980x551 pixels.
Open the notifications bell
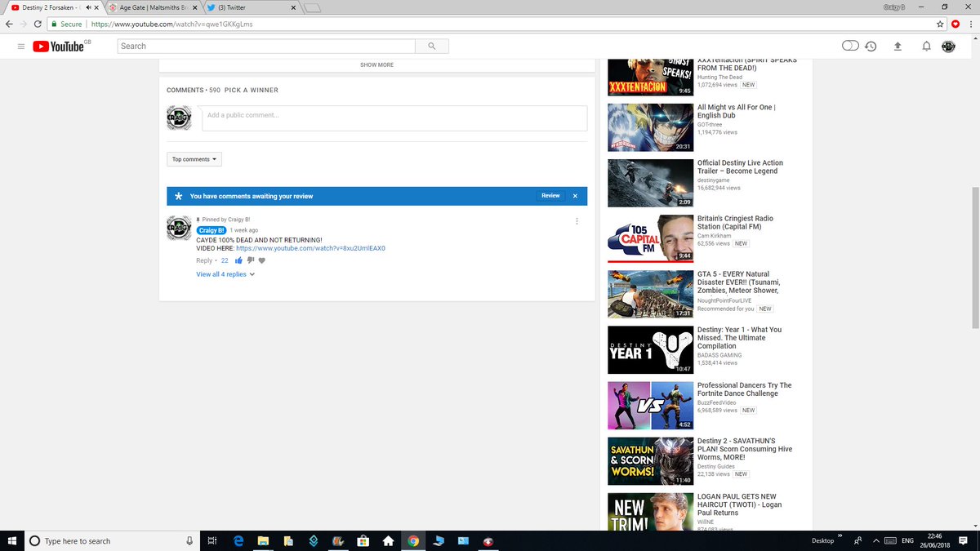(x=926, y=47)
